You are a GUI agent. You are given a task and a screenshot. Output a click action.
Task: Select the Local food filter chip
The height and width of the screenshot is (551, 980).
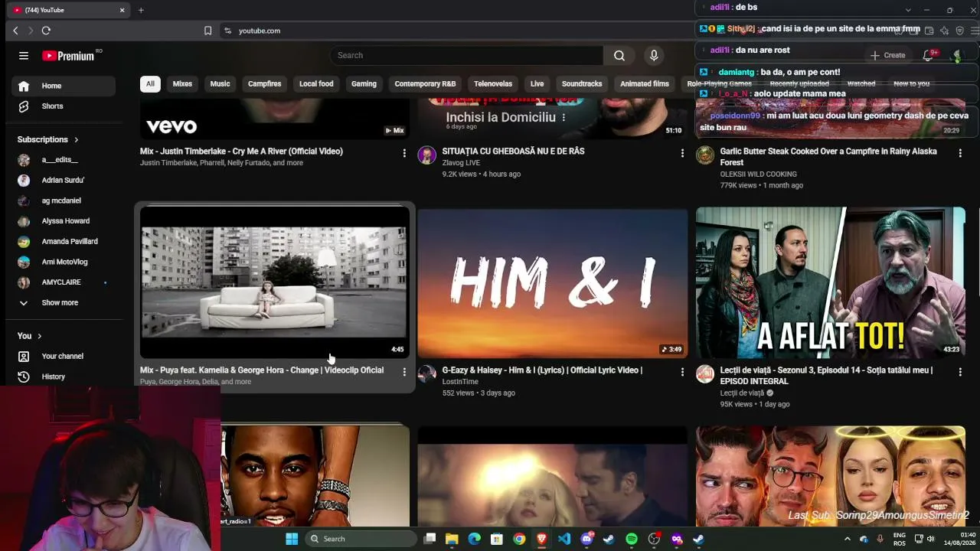point(316,83)
